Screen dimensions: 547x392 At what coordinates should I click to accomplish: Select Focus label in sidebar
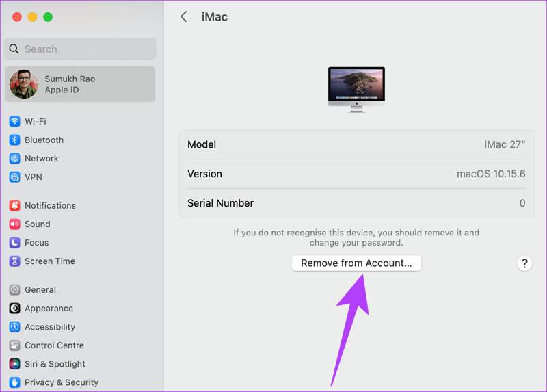pos(37,242)
